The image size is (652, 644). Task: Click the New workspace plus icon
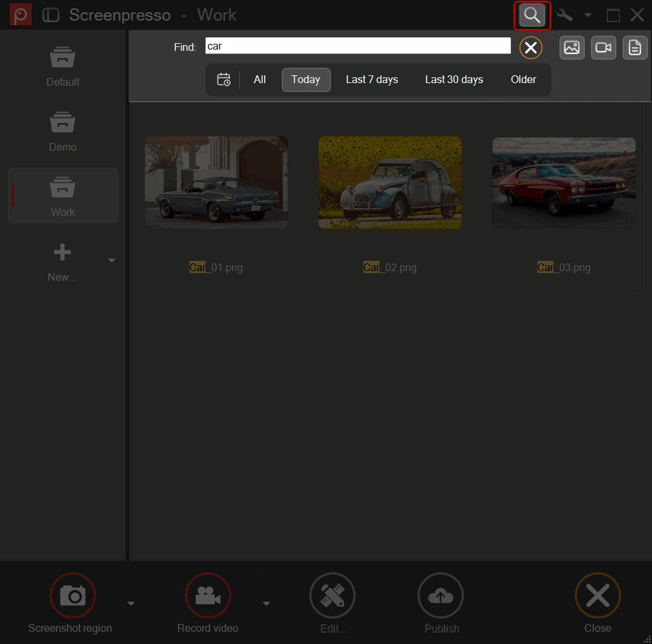[x=62, y=252]
